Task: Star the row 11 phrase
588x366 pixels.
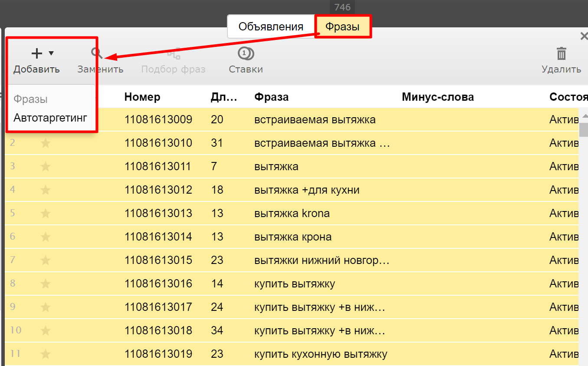Action: tap(46, 354)
